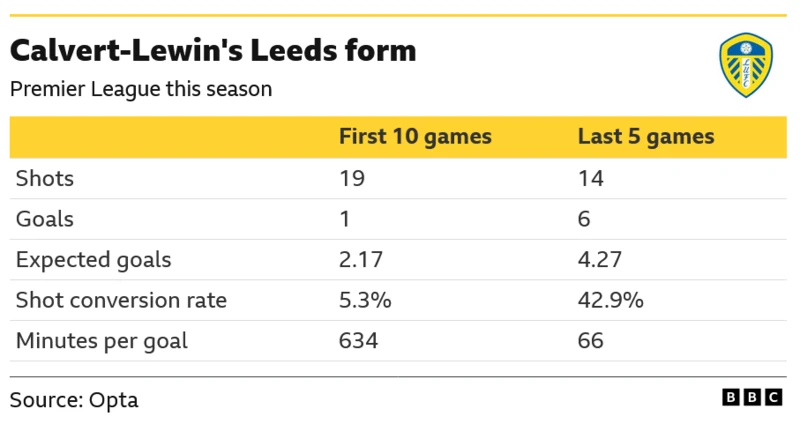
Task: Click the Leeds United crest icon
Action: [746, 66]
